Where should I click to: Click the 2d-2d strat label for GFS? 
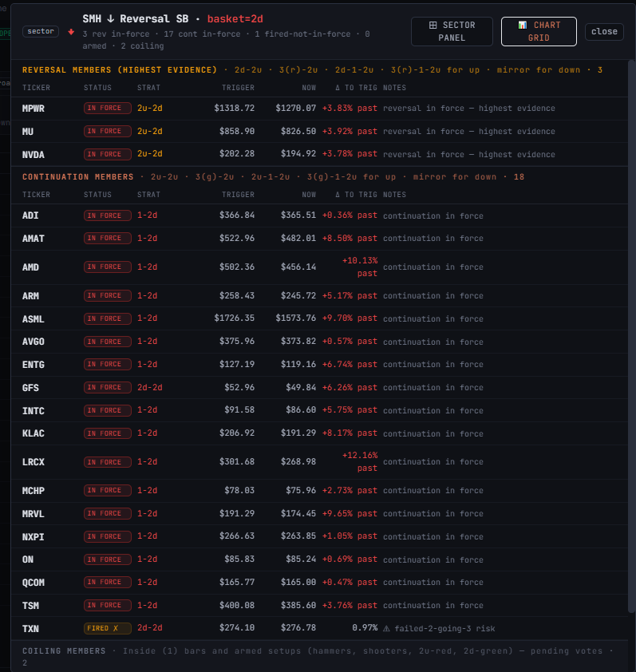pos(150,387)
